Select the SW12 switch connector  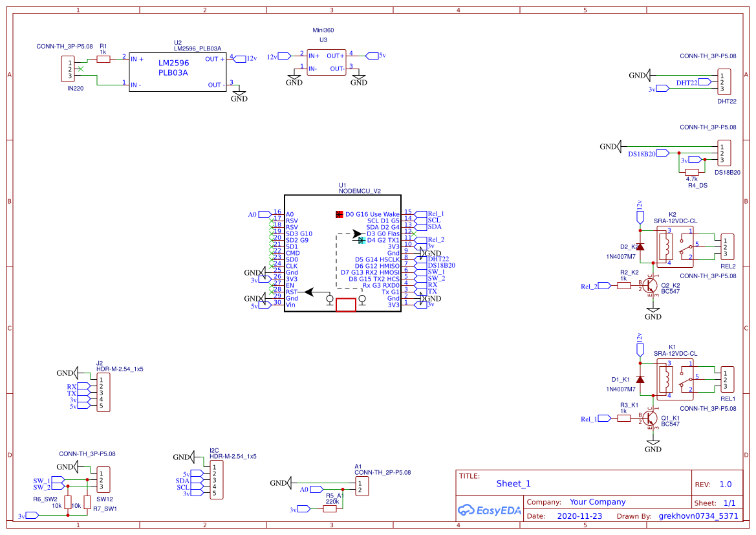point(103,481)
